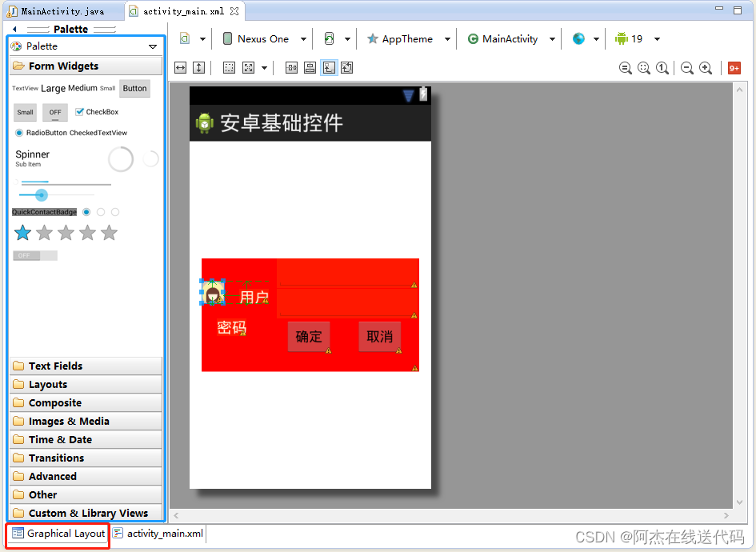Select the activity_main.xml editor tab
The width and height of the screenshot is (756, 552).
point(184,11)
